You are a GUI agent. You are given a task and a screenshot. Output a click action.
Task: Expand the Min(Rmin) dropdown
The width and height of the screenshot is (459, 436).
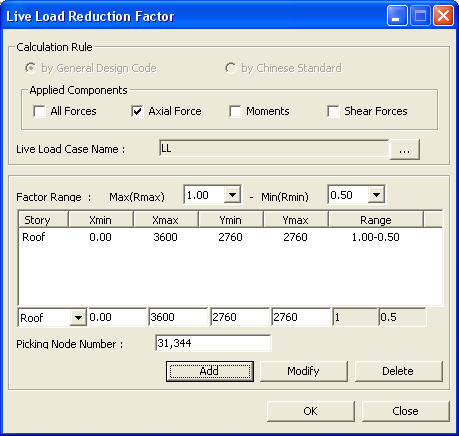376,195
